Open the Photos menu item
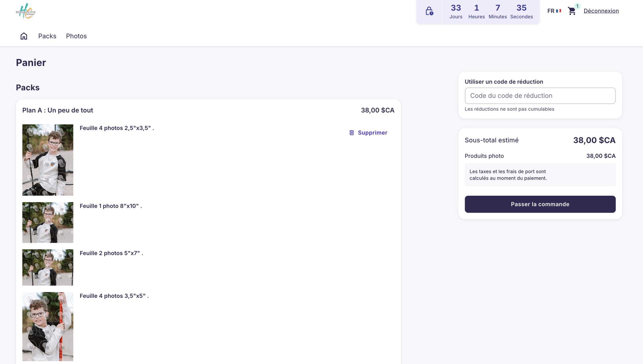 pos(76,36)
